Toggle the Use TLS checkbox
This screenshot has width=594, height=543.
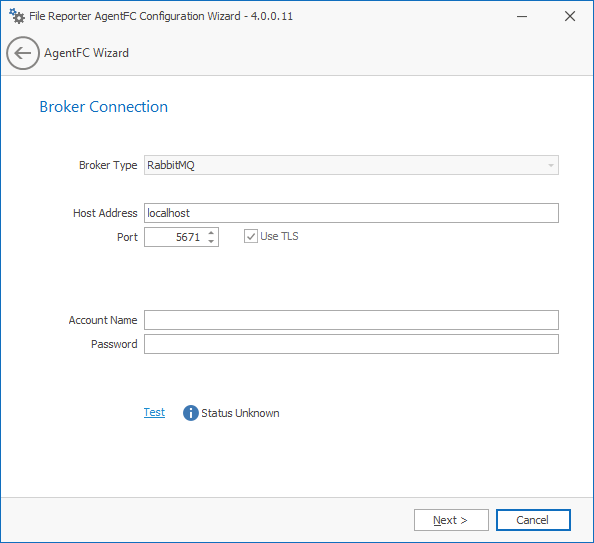coord(251,236)
